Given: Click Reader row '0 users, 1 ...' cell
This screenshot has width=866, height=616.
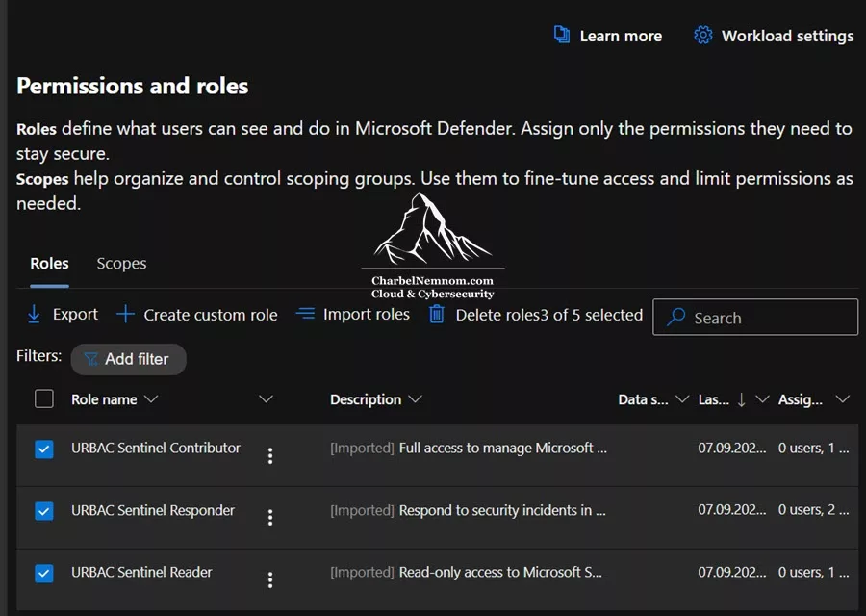Looking at the screenshot, I should 813,572.
